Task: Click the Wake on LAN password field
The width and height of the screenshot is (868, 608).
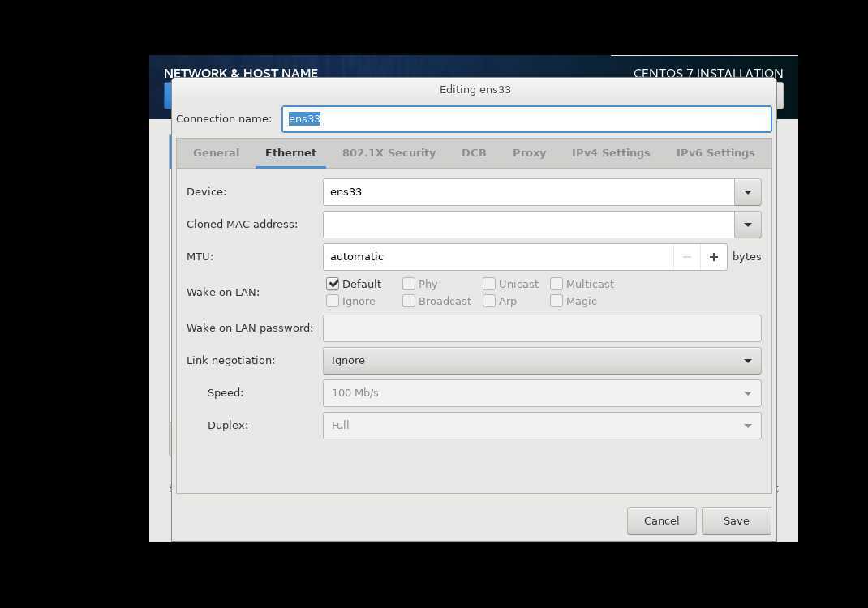Action: click(x=542, y=328)
